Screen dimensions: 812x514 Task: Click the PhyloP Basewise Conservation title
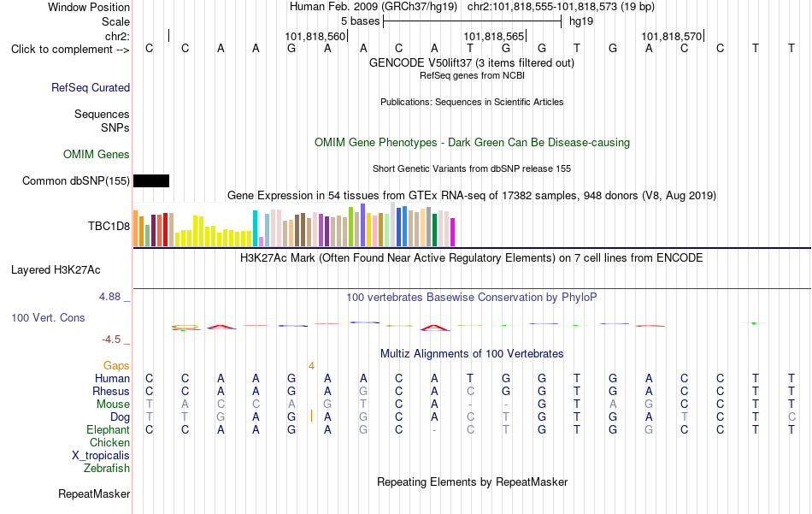click(x=472, y=298)
